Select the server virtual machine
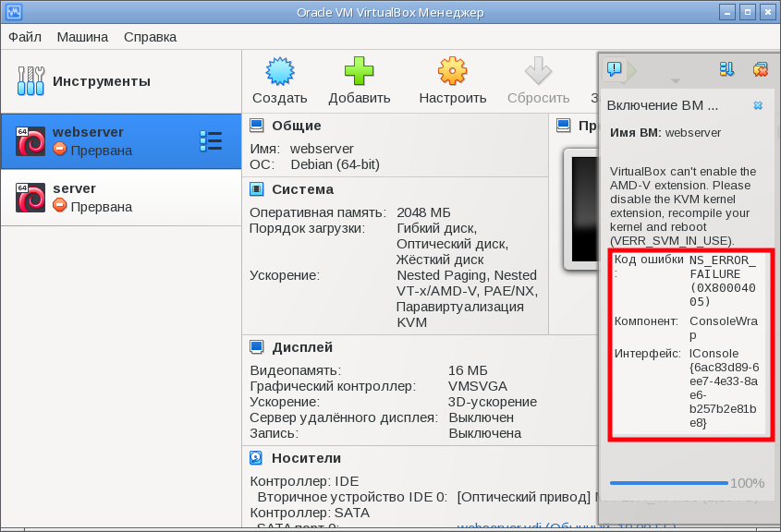 tap(121, 198)
